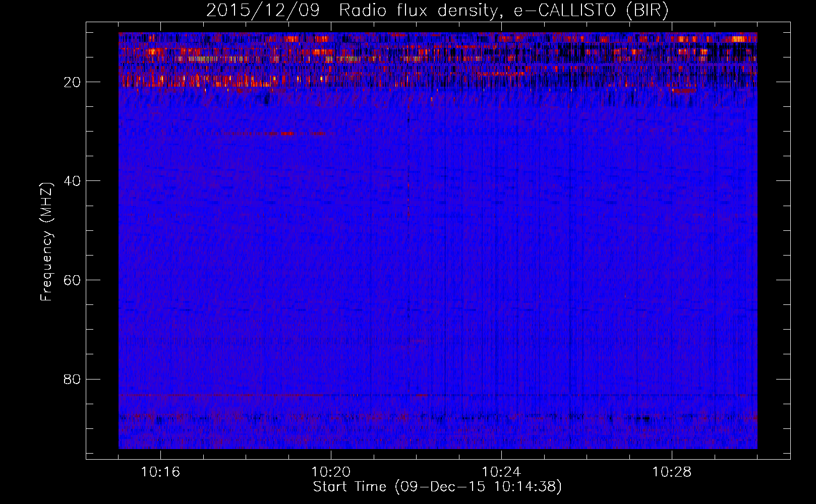
Task: Click the 10:20 time tick label
Action: pyautogui.click(x=331, y=472)
